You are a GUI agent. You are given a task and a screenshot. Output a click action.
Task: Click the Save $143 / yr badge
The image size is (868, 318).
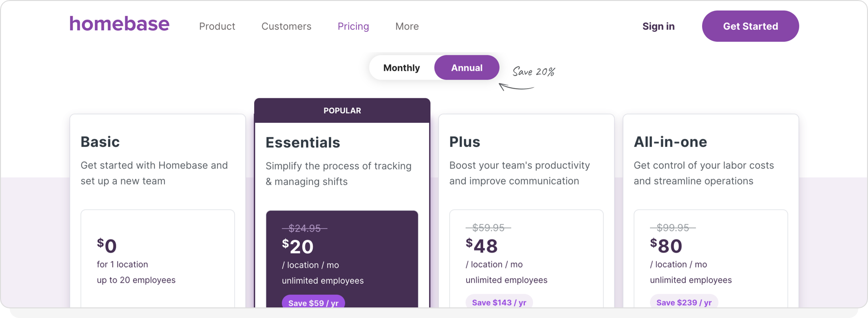pos(499,302)
